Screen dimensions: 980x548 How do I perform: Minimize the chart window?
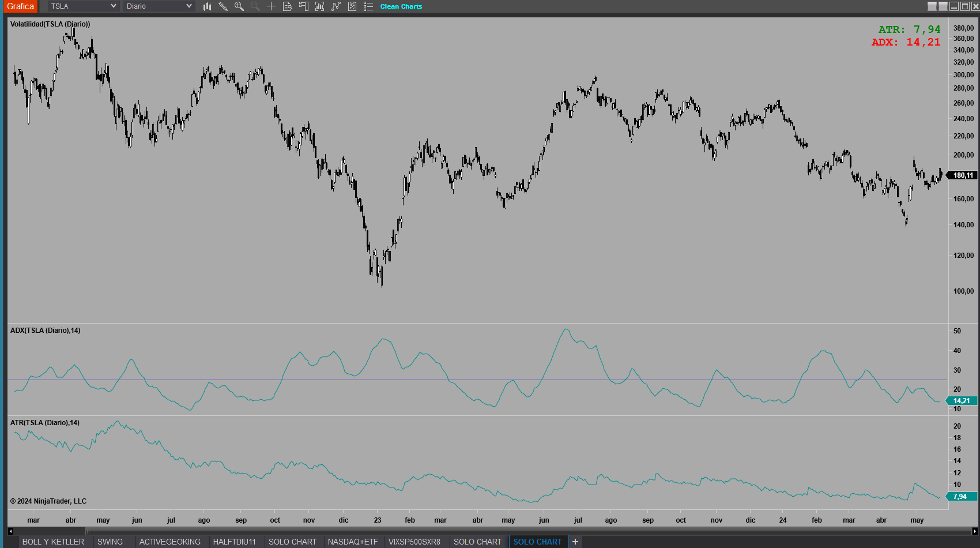click(x=954, y=6)
